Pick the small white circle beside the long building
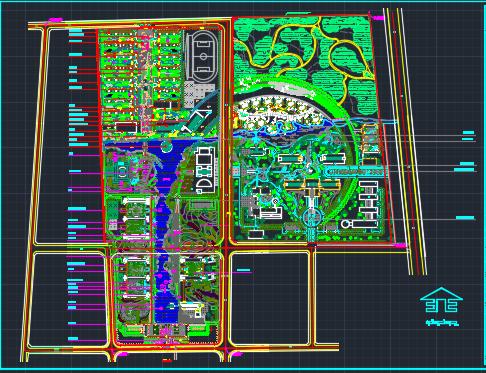The width and height of the screenshot is (486, 373). coord(345,224)
